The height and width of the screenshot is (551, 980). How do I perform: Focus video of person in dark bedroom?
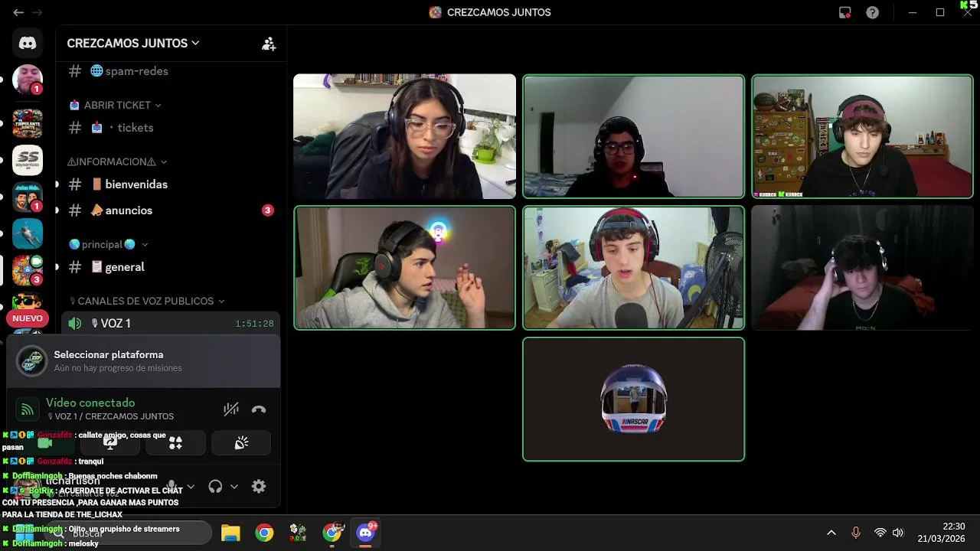click(x=862, y=268)
